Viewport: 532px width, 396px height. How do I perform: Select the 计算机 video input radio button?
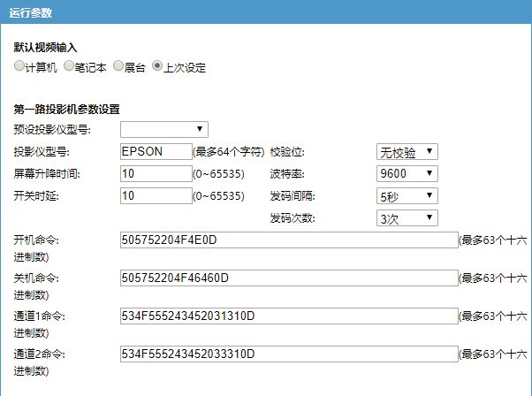point(19,66)
